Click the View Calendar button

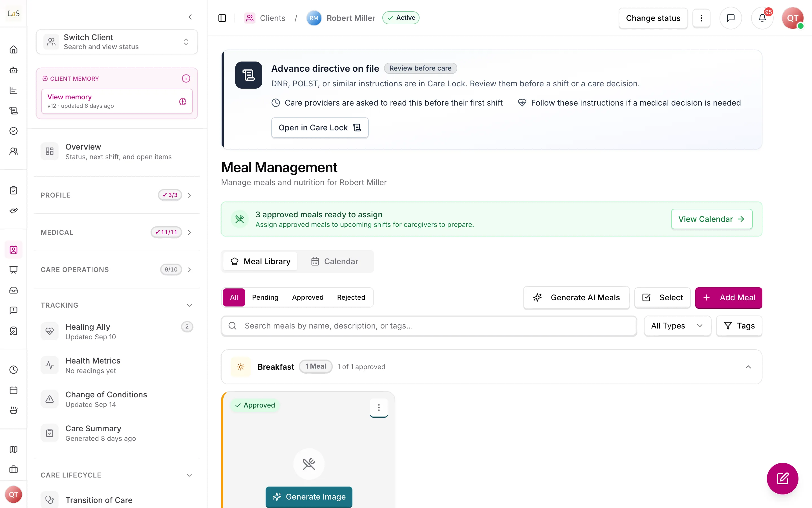pos(711,219)
